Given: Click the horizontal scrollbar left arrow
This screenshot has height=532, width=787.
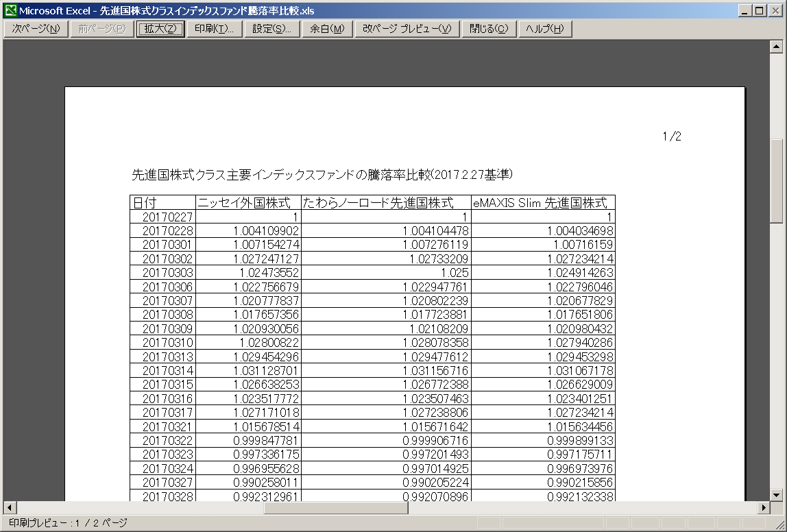Looking at the screenshot, I should 10,507.
